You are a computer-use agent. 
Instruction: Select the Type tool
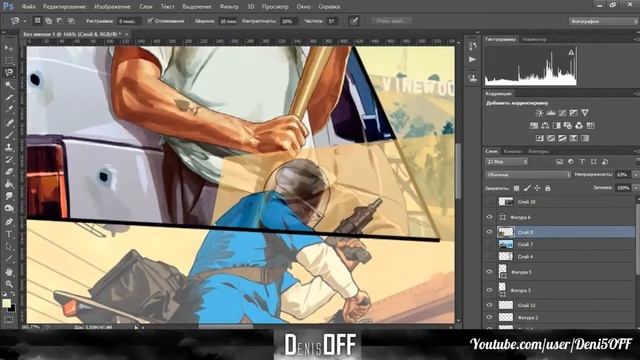[x=9, y=234]
